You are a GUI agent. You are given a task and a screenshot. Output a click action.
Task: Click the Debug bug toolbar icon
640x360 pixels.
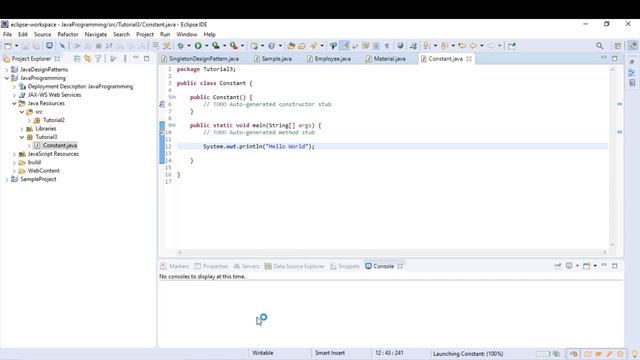click(180, 46)
